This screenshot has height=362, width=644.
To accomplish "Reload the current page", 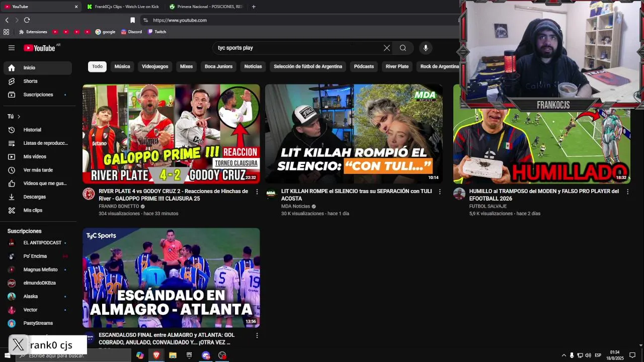I will (27, 20).
